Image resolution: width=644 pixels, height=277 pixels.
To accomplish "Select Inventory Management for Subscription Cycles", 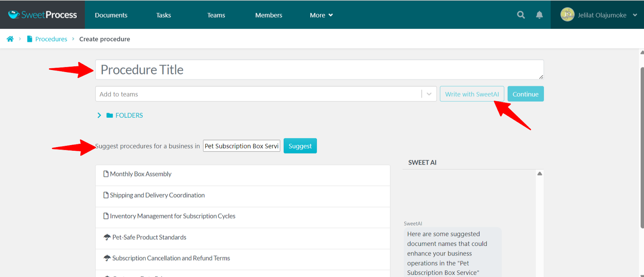I will 243,217.
